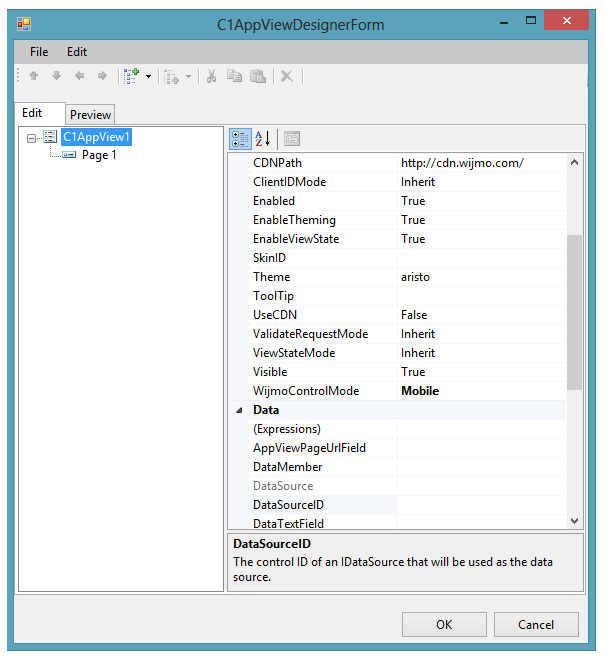Select the ValidateRequestMode property
The width and height of the screenshot is (604, 660).
pos(323,334)
